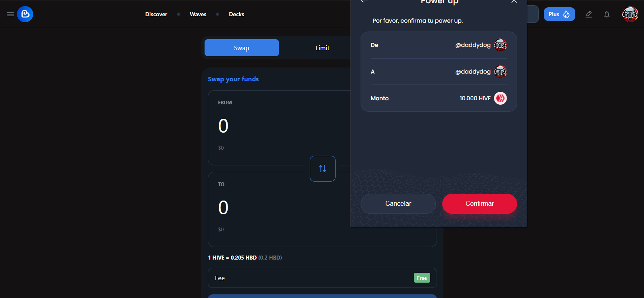The height and width of the screenshot is (298, 644).
Task: Click Confirmar to confirm power up
Action: coord(479,204)
